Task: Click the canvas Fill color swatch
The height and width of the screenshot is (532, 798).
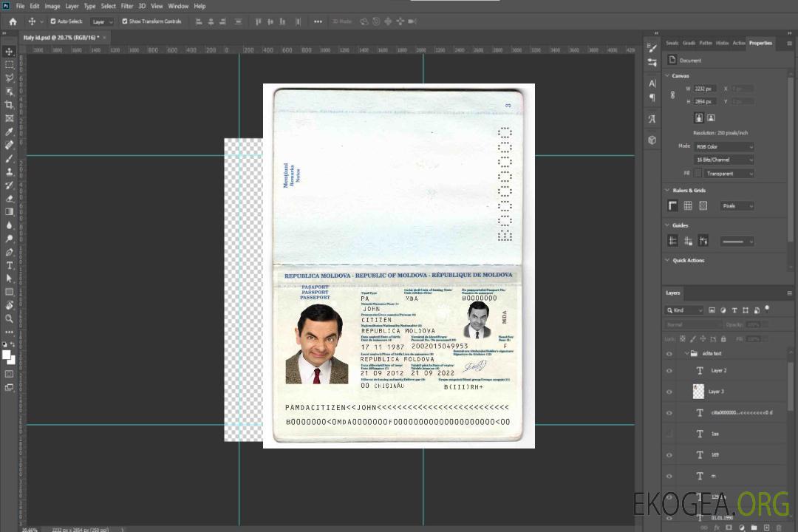Action: coord(698,174)
